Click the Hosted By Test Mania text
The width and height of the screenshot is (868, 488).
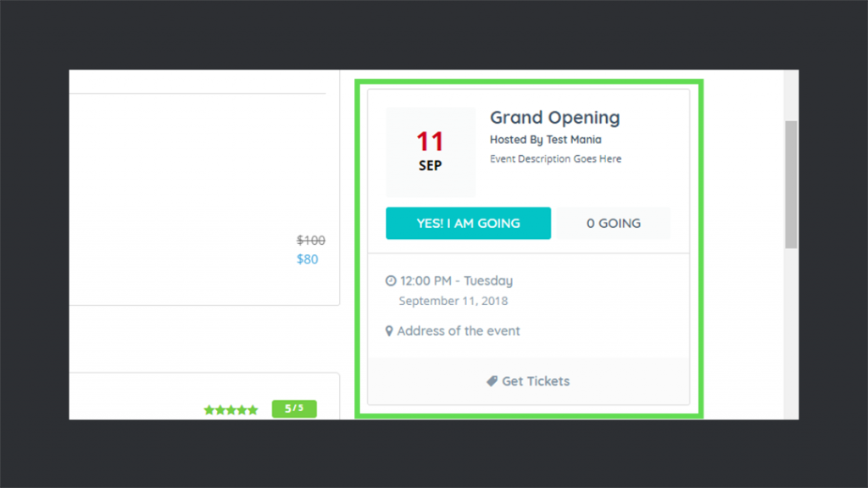pos(545,140)
